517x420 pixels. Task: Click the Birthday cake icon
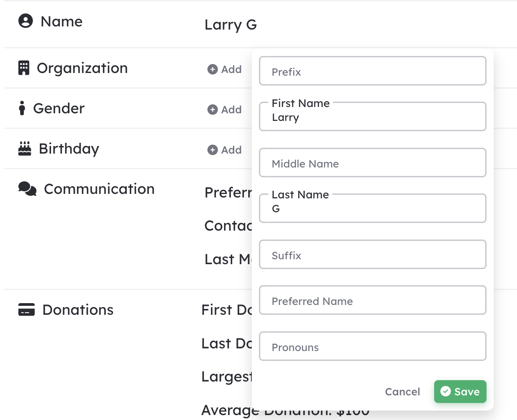25,148
